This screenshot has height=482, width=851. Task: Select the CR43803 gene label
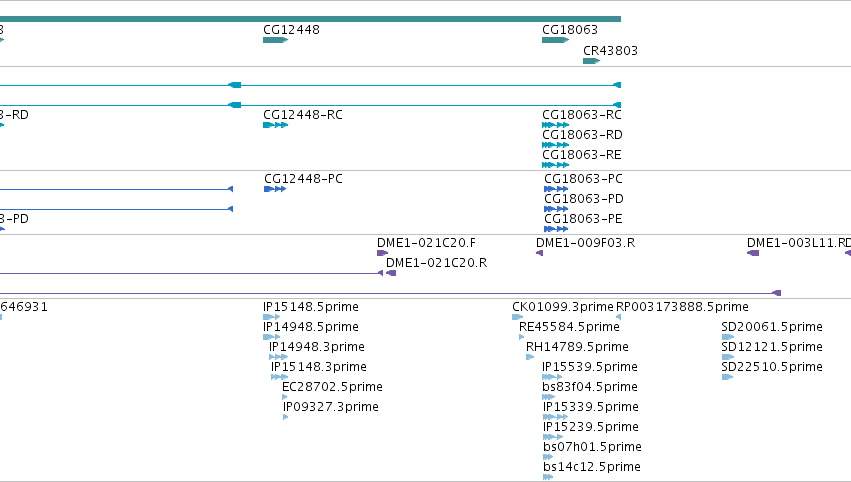tap(610, 51)
